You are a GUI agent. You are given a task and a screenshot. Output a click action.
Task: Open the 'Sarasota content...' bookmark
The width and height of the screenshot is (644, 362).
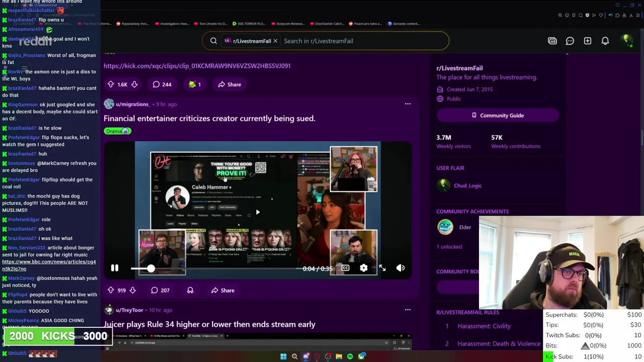tap(404, 24)
